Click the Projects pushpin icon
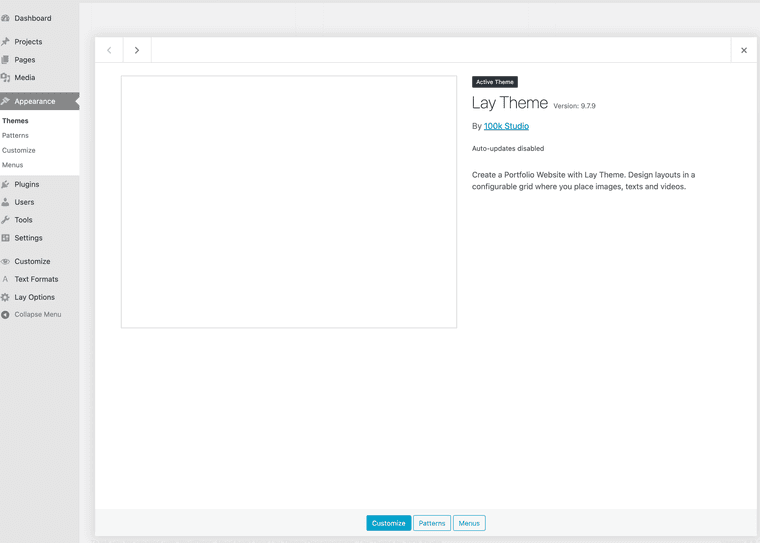 (6, 42)
